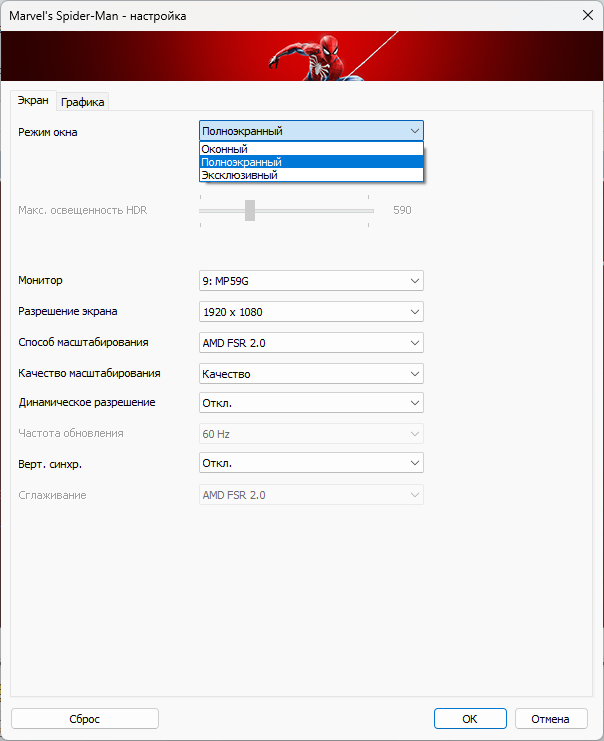Image resolution: width=604 pixels, height=741 pixels.
Task: Click the disabled Сглаживание dropdown
Action: tap(311, 495)
